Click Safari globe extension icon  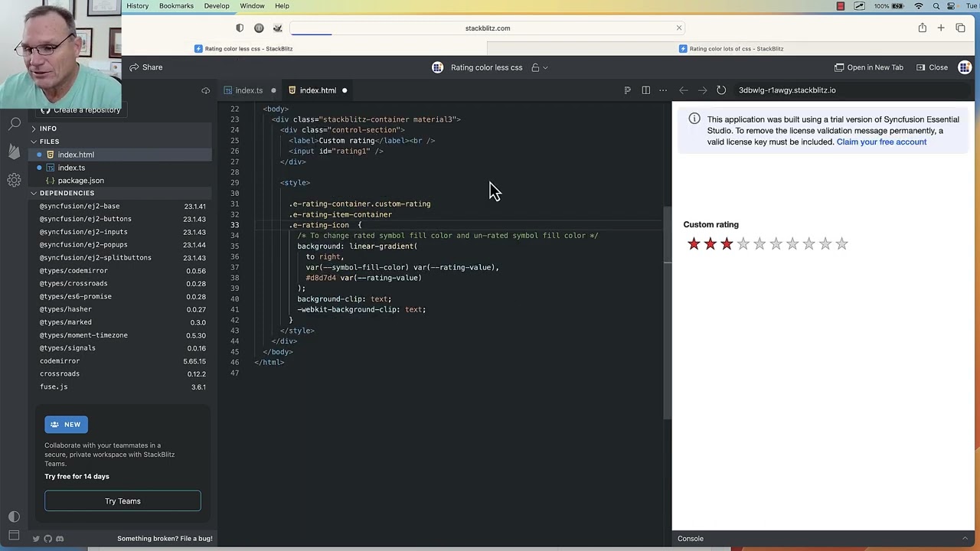pyautogui.click(x=259, y=28)
